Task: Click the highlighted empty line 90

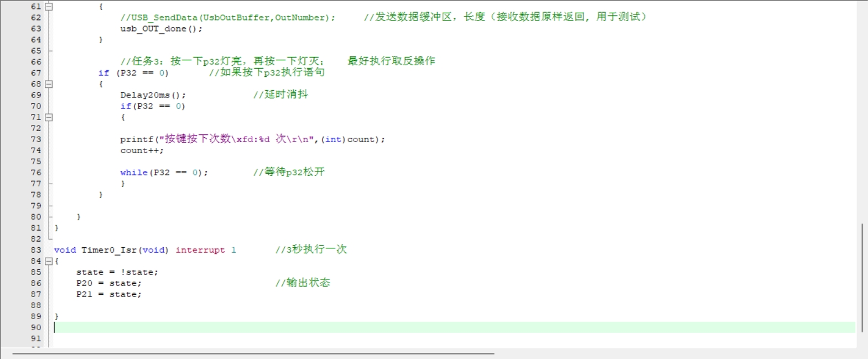Action: [x=454, y=327]
